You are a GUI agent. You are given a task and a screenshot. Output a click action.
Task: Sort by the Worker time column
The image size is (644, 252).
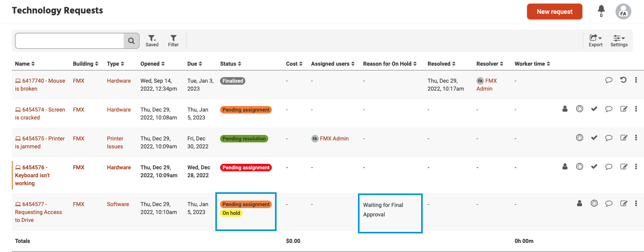coord(533,64)
